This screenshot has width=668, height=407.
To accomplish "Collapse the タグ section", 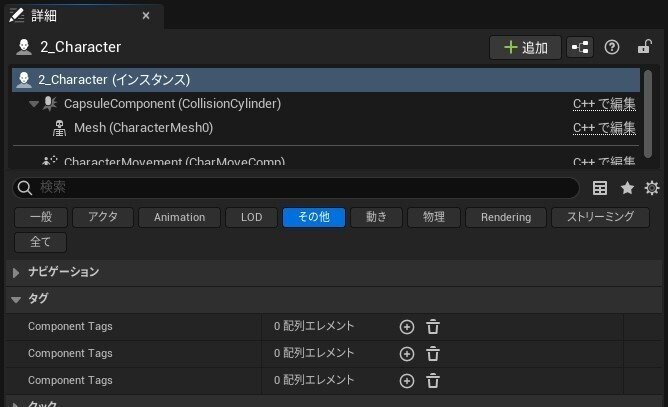I will 16,300.
